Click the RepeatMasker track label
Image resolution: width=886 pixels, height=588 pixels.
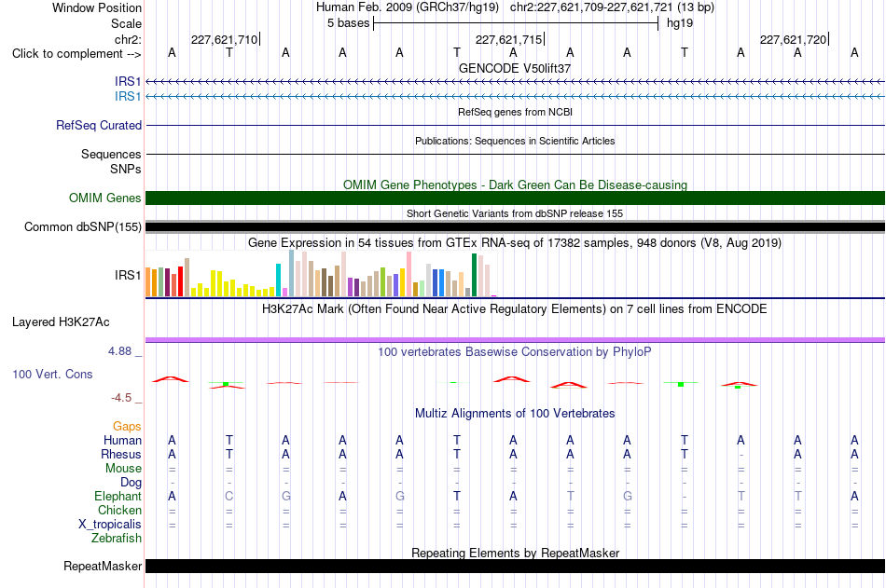tap(103, 566)
